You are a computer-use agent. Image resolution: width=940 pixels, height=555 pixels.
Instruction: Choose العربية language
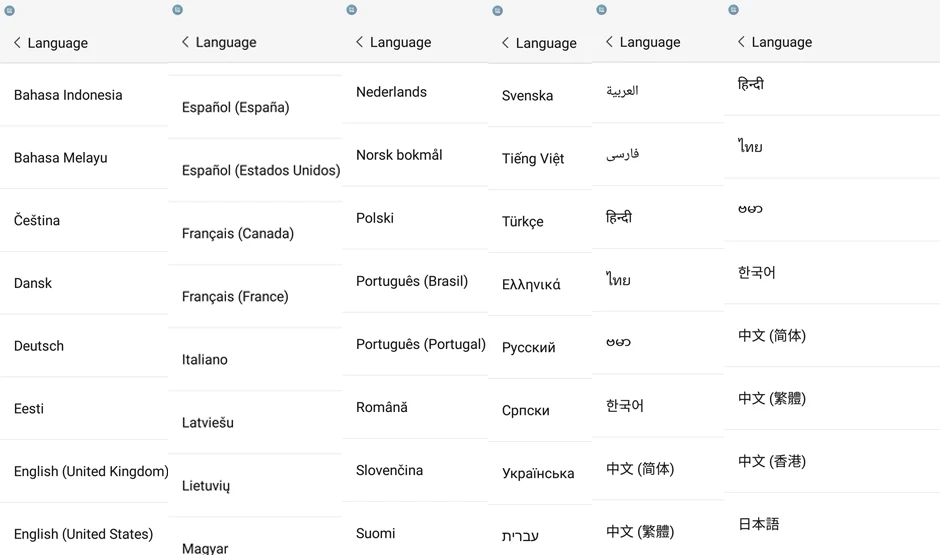pyautogui.click(x=658, y=91)
